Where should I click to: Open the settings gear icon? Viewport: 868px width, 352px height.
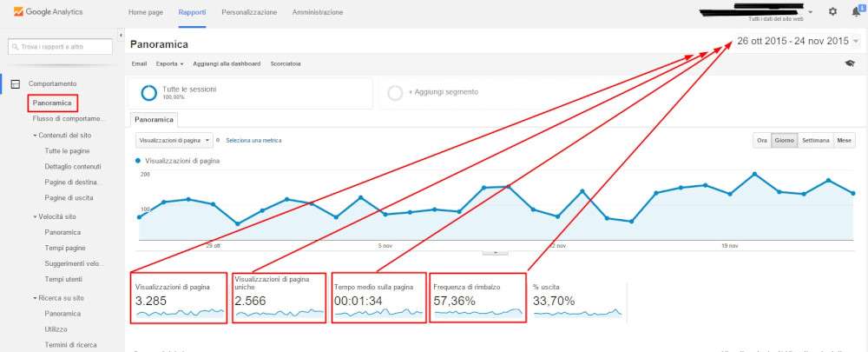[x=832, y=11]
